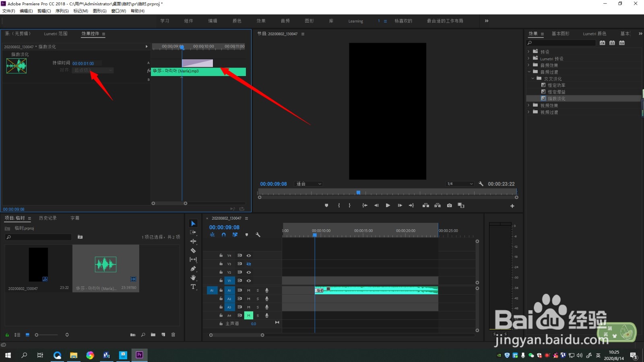Open workspace overflow chevron menu
The height and width of the screenshot is (362, 644).
click(487, 21)
